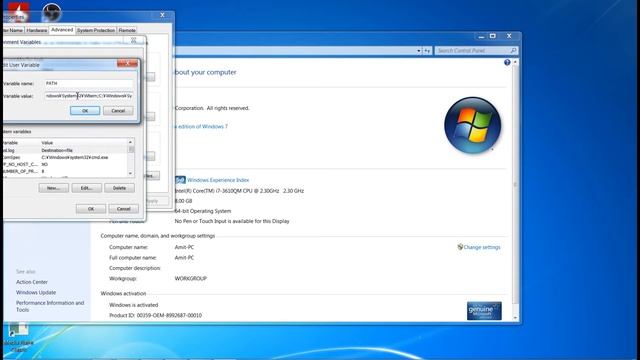Open the Windows Update link
640x360 pixels.
[x=36, y=293]
